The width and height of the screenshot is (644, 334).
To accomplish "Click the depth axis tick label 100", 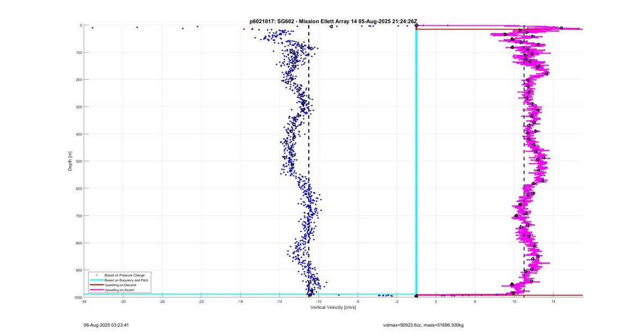I will point(78,53).
